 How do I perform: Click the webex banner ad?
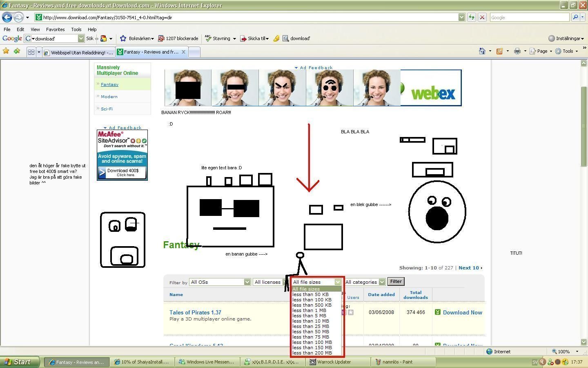pyautogui.click(x=313, y=88)
